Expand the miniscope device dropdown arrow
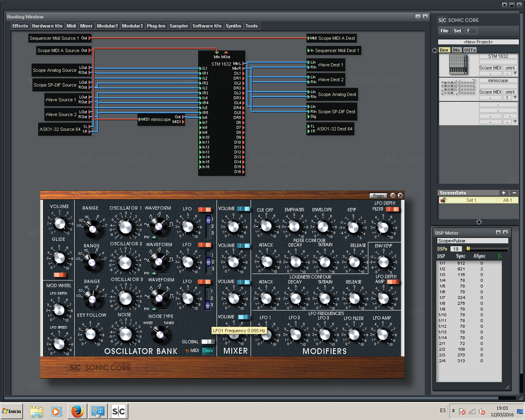The width and height of the screenshot is (525, 420). [515, 98]
